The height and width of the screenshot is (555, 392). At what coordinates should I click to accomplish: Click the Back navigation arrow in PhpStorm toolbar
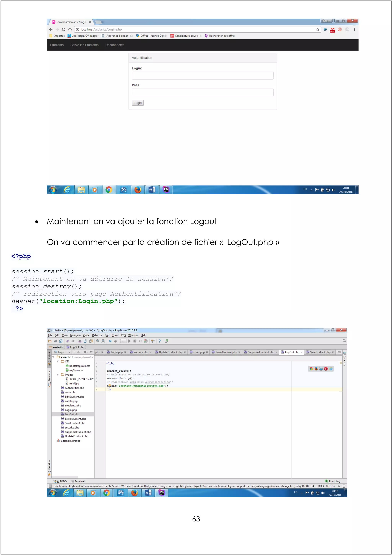(x=110, y=341)
